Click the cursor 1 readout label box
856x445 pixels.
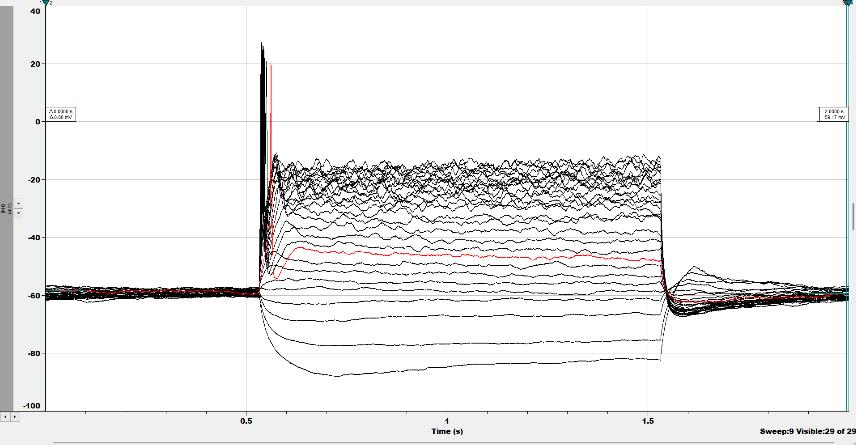click(x=60, y=114)
